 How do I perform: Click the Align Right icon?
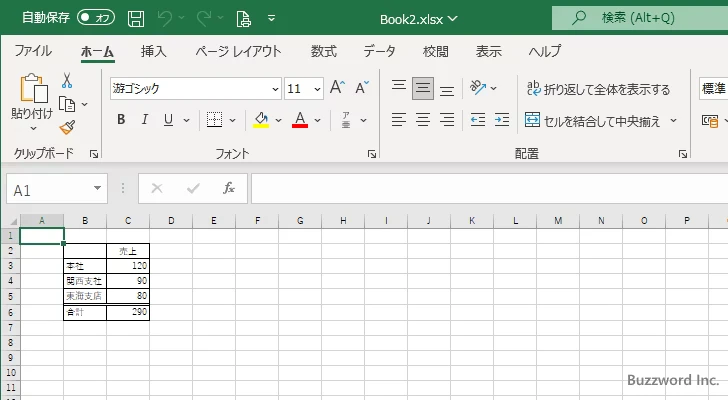tap(447, 120)
